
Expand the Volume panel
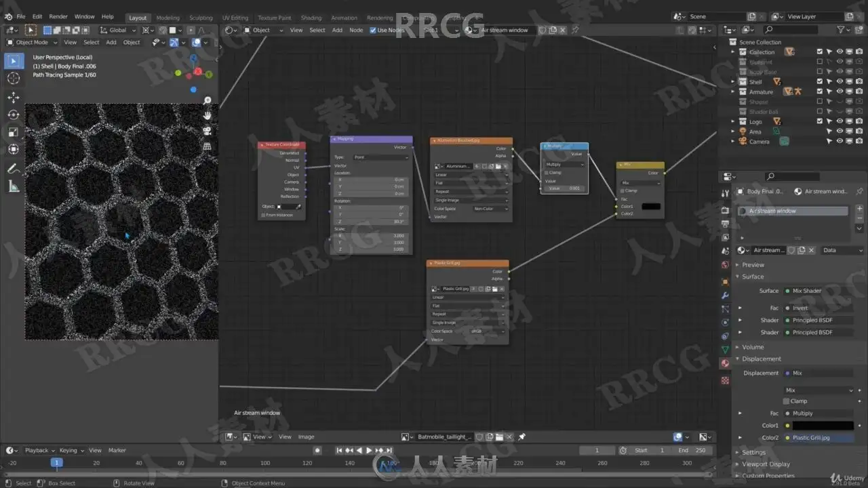point(753,347)
